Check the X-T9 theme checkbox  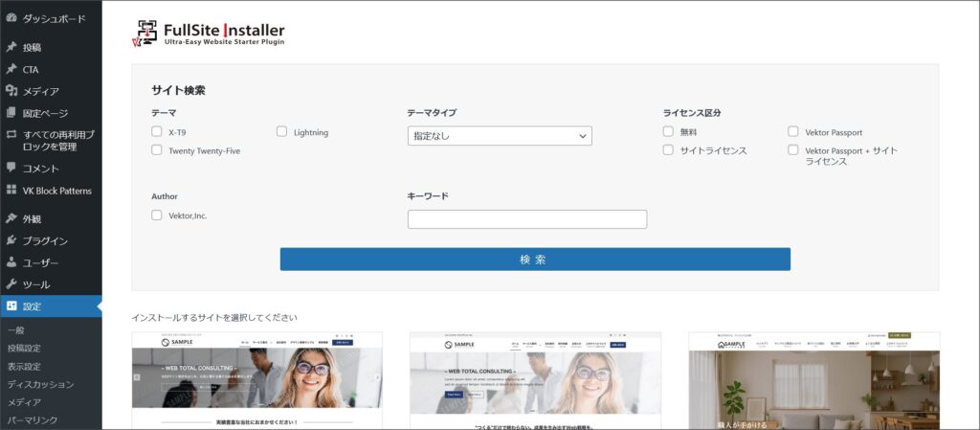coord(157,131)
